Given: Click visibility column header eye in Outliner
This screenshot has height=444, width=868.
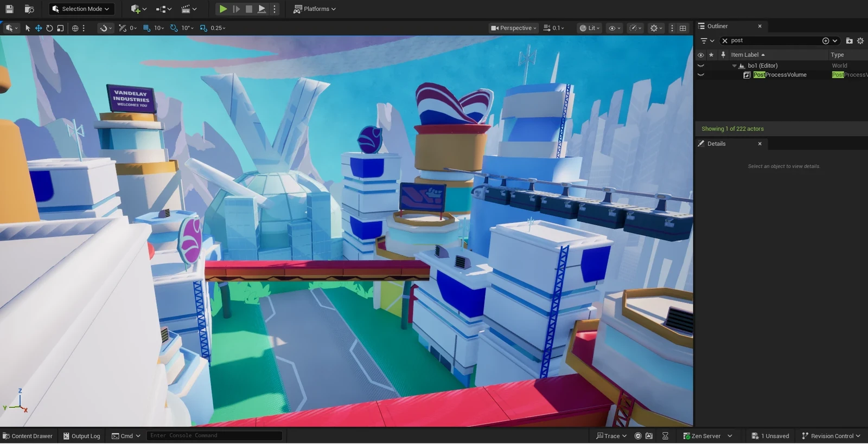Looking at the screenshot, I should coord(700,55).
